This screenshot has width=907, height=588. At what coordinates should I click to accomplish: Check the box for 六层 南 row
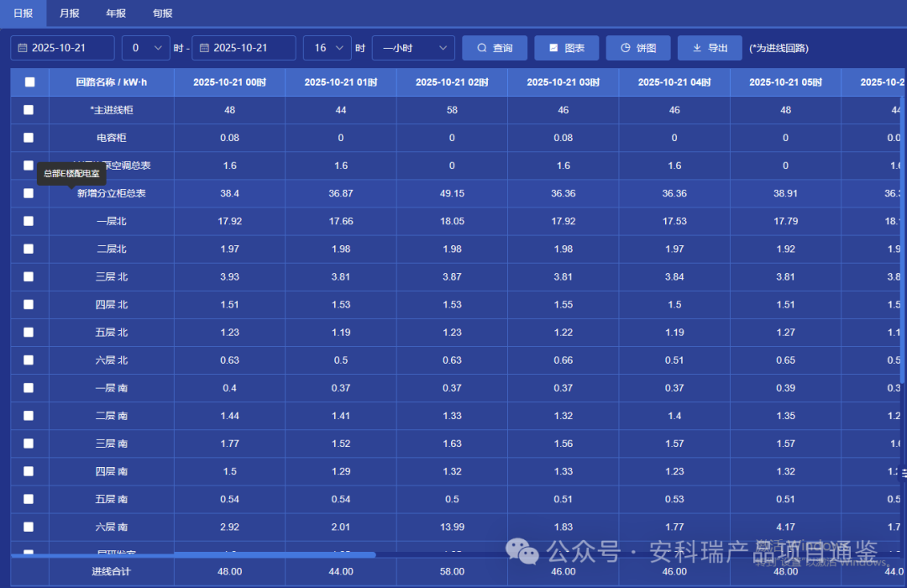coord(29,527)
